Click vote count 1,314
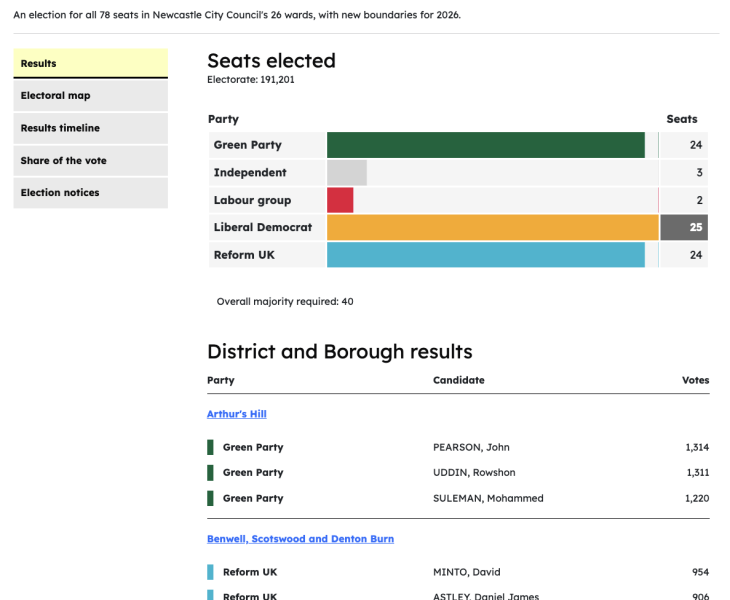The image size is (730, 600). coord(697,447)
